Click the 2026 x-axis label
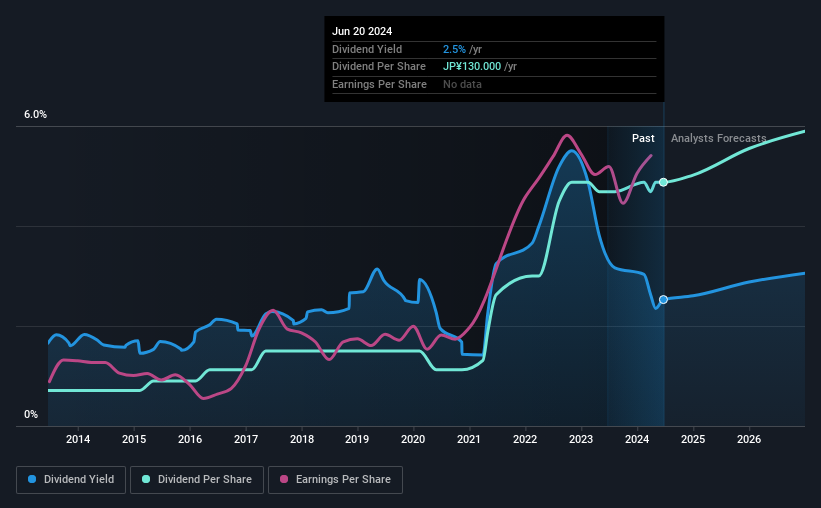 coord(749,439)
